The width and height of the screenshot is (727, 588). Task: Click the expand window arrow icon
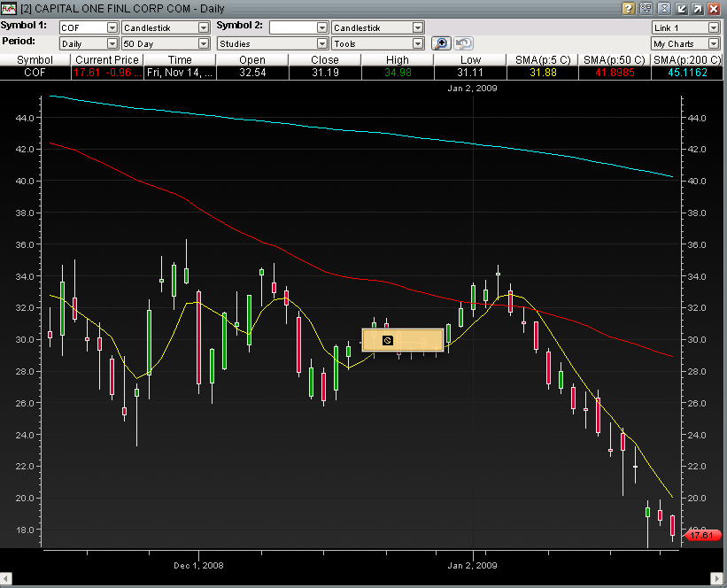[x=697, y=8]
